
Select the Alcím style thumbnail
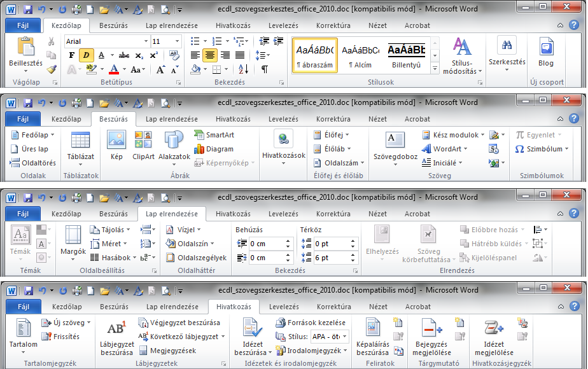click(360, 55)
